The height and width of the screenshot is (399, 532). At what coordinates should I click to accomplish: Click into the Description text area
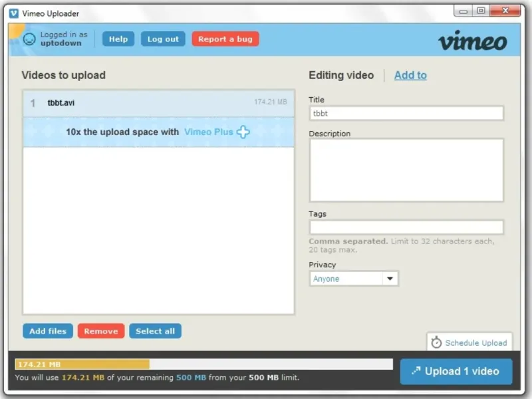406,170
